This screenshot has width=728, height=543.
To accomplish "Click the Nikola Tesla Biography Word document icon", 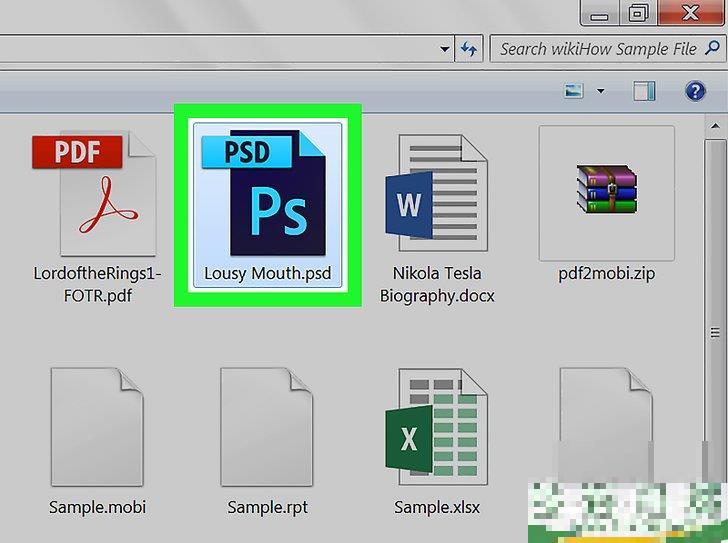I will click(x=437, y=194).
